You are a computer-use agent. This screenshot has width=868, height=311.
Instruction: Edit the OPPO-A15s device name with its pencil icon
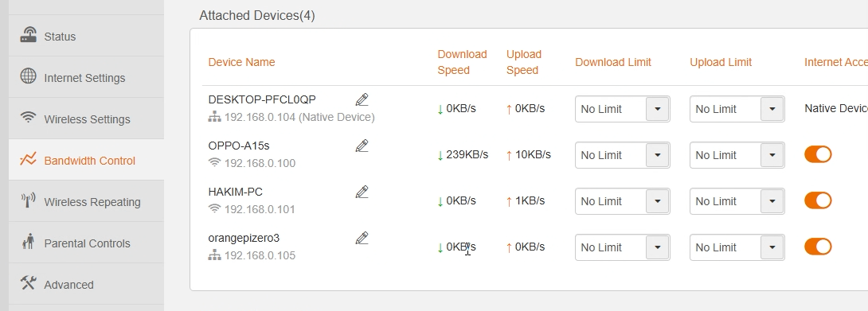[362, 146]
